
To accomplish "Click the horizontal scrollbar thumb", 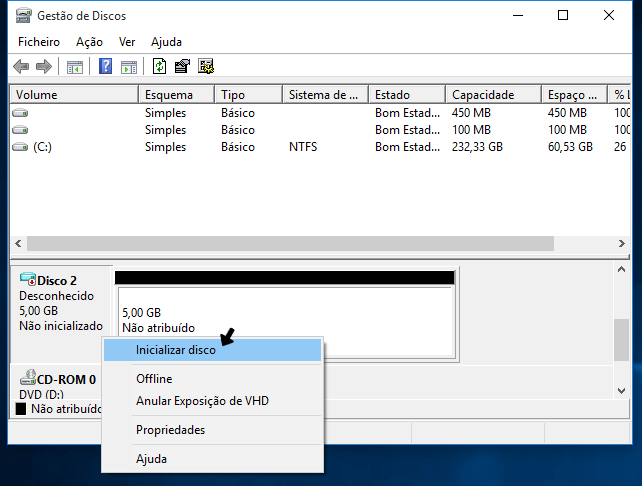I will tap(290, 243).
